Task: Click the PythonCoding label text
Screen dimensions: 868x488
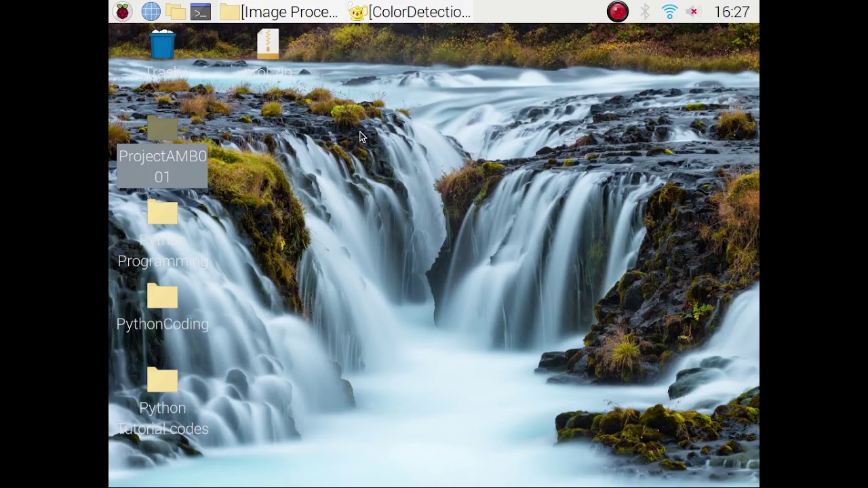Action: point(163,324)
